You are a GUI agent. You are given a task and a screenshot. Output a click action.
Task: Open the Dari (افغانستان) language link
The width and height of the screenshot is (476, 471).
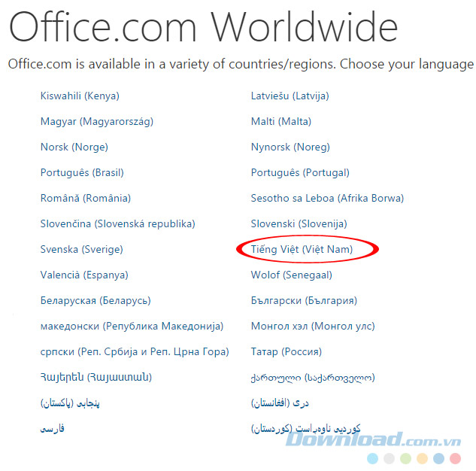pos(280,403)
